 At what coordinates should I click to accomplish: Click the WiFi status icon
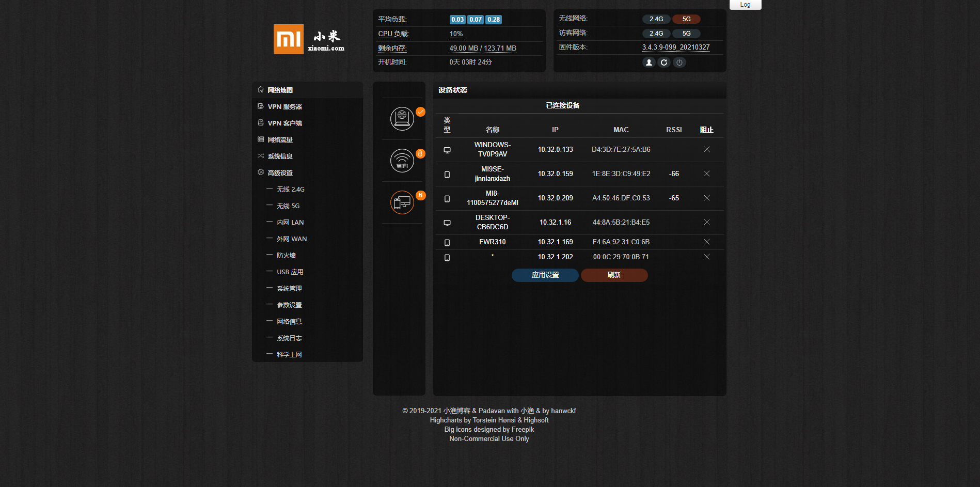pyautogui.click(x=402, y=161)
